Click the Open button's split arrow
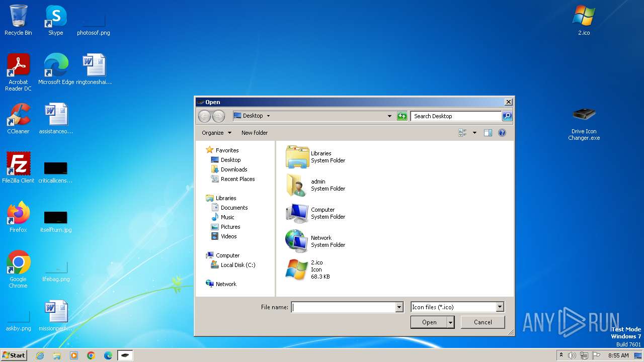The image size is (644, 362). [451, 322]
